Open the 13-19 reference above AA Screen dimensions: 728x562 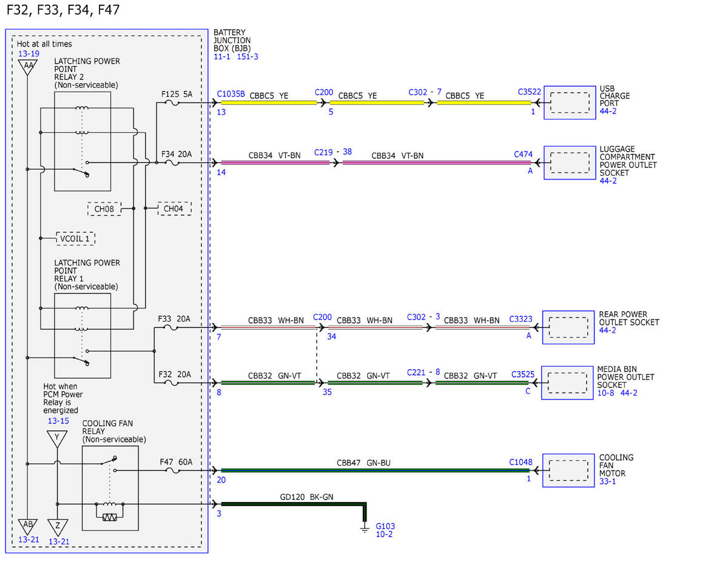point(29,53)
